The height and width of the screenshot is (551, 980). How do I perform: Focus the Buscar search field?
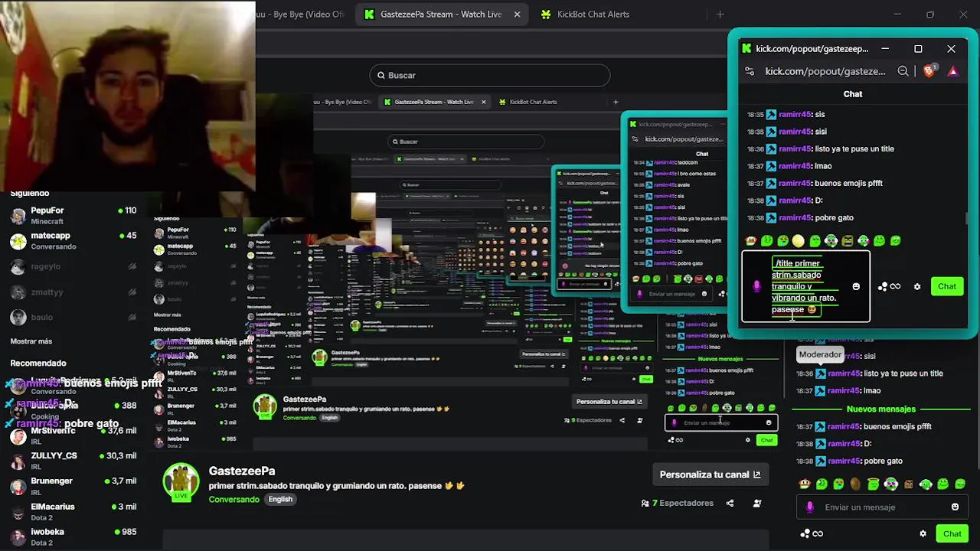[x=490, y=75]
